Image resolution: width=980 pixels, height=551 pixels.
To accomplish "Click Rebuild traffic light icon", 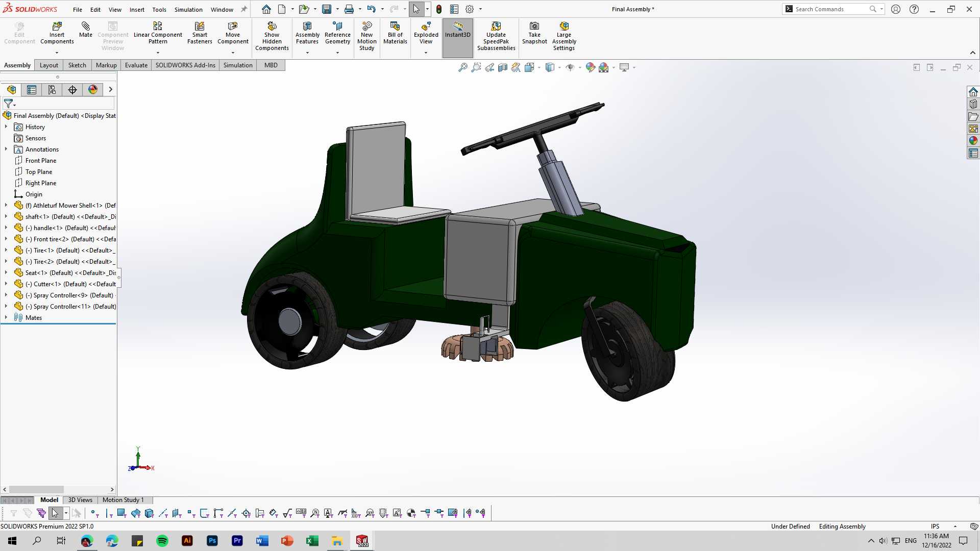I will (439, 9).
